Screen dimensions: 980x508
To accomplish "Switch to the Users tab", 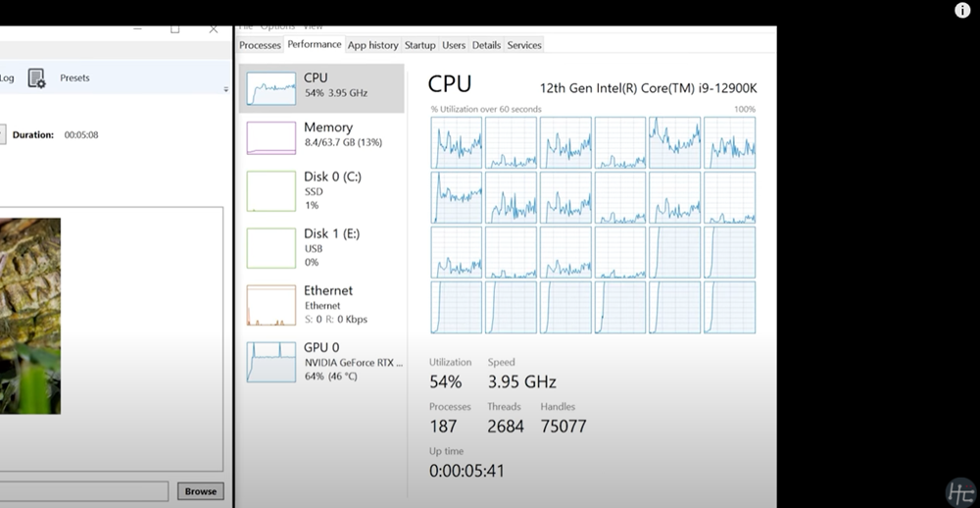I will pyautogui.click(x=454, y=45).
